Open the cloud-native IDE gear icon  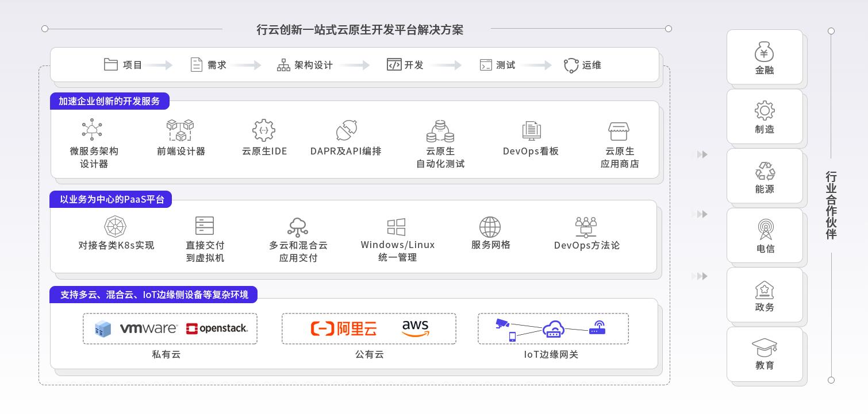(x=264, y=130)
